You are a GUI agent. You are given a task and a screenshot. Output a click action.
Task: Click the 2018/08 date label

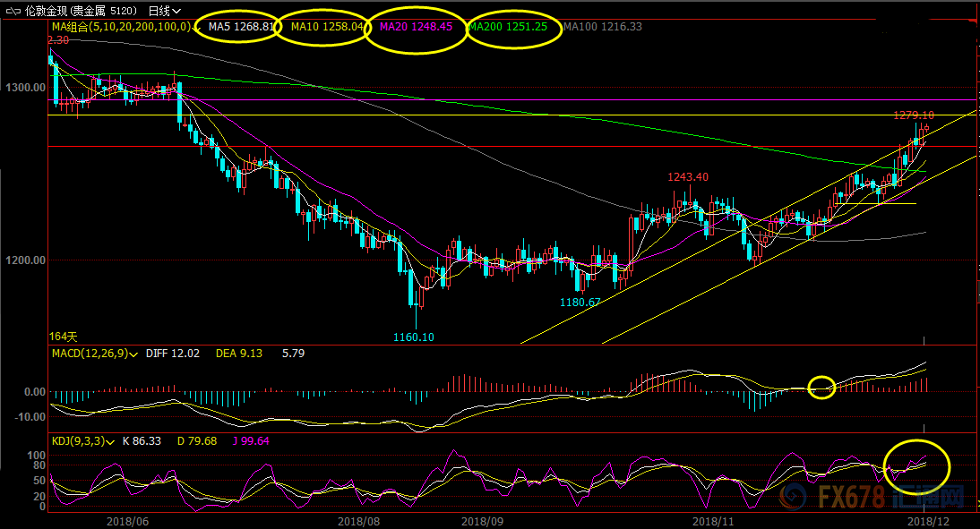pos(358,522)
